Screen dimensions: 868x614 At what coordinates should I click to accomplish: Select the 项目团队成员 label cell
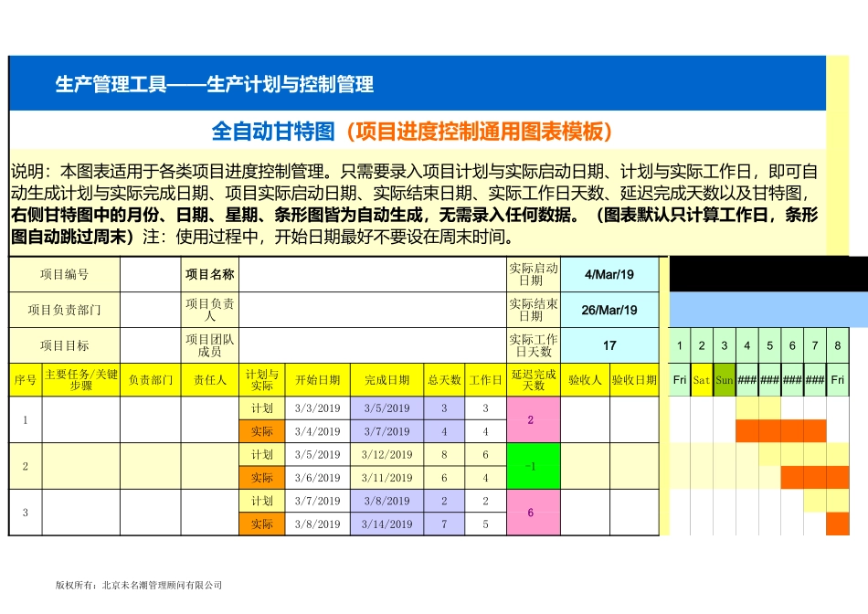210,345
